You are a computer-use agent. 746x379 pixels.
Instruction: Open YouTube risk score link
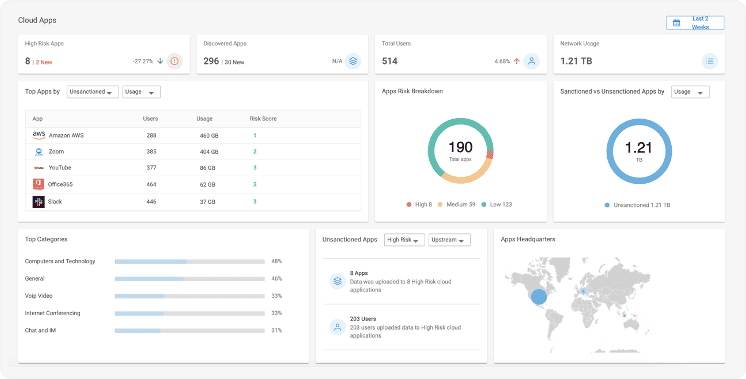pos(255,168)
